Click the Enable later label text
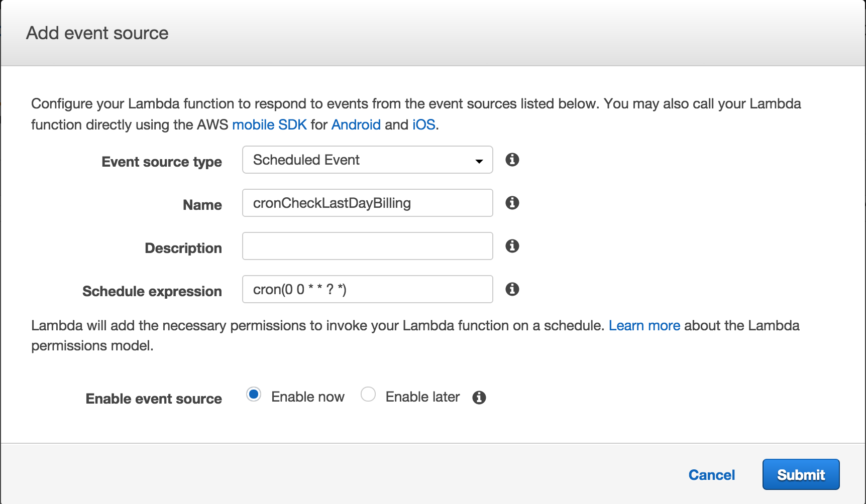 click(423, 397)
